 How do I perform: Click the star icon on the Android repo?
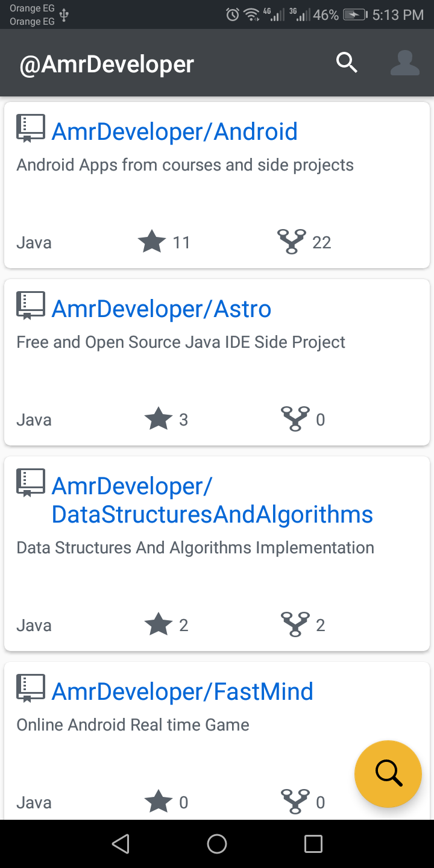point(152,242)
